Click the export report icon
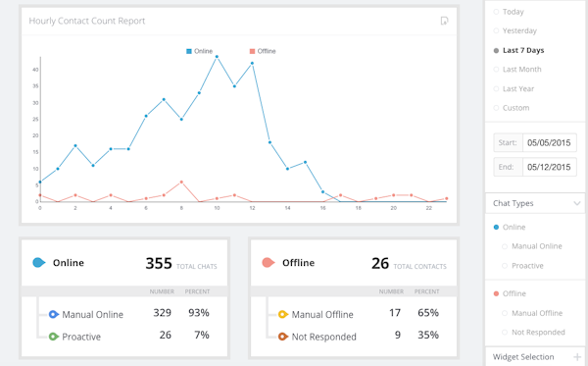The image size is (588, 366). click(x=444, y=21)
